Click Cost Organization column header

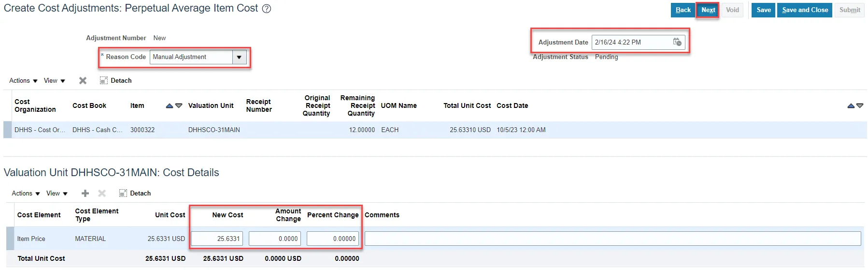click(x=35, y=105)
